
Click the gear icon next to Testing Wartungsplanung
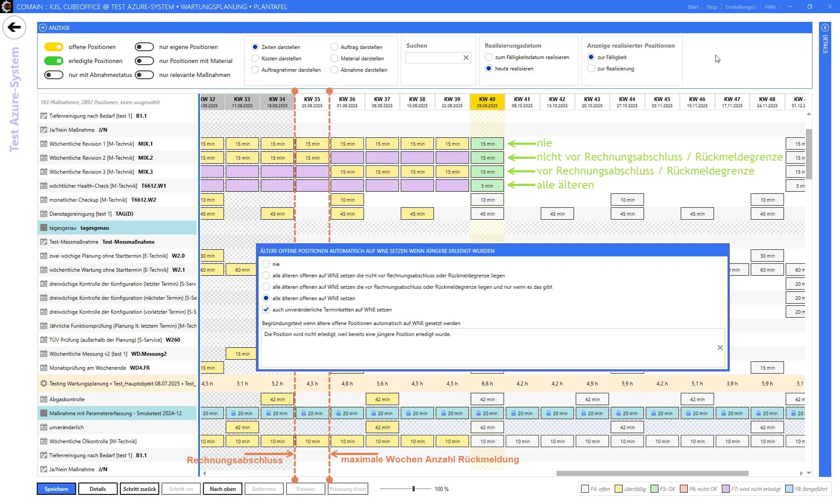click(43, 383)
